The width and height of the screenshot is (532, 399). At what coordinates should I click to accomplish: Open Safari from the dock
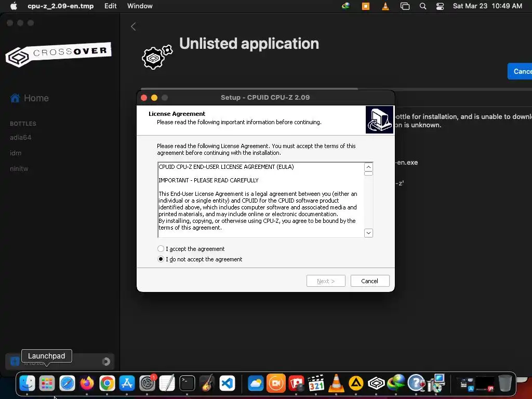[x=67, y=383]
